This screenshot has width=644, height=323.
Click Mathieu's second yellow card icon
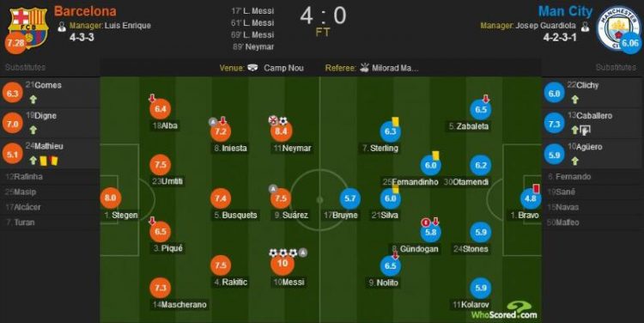(53, 161)
